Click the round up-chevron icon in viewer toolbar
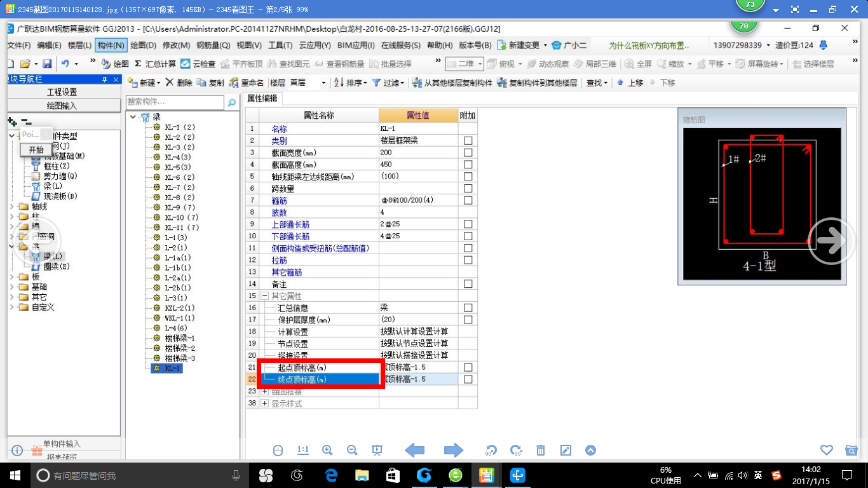Screen dimensions: 868x488 590,450
